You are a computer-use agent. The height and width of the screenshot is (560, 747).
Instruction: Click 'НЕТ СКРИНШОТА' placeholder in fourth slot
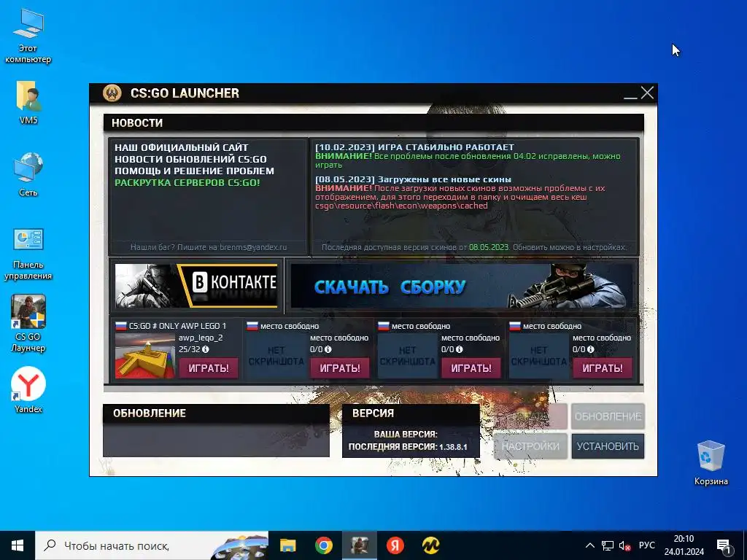pyautogui.click(x=539, y=356)
